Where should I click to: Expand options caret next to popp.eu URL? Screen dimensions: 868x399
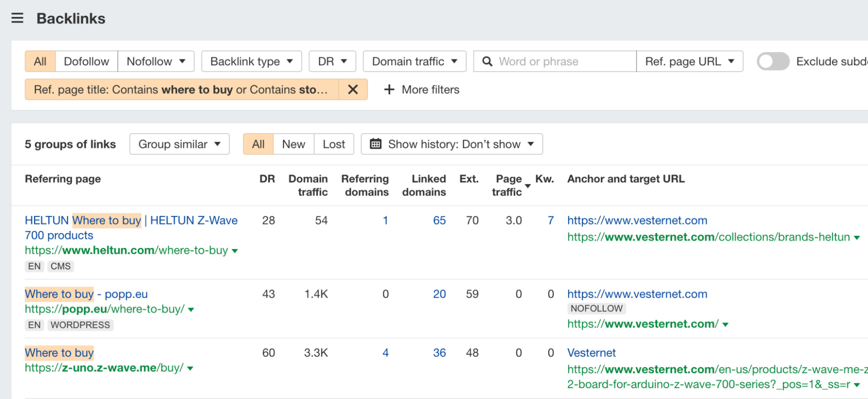coord(190,309)
